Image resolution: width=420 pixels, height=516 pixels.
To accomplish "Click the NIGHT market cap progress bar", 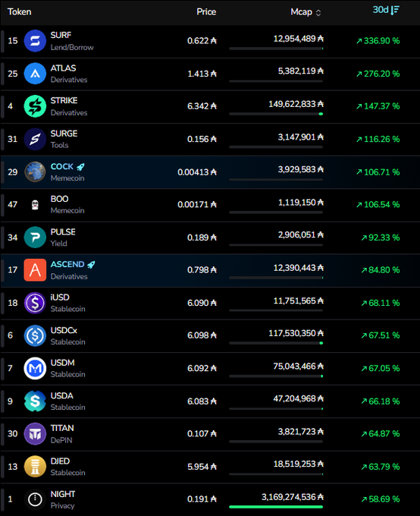I will pyautogui.click(x=276, y=507).
